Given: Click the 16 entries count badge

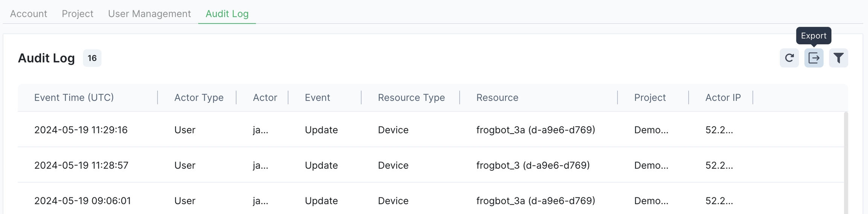Looking at the screenshot, I should coord(92,58).
